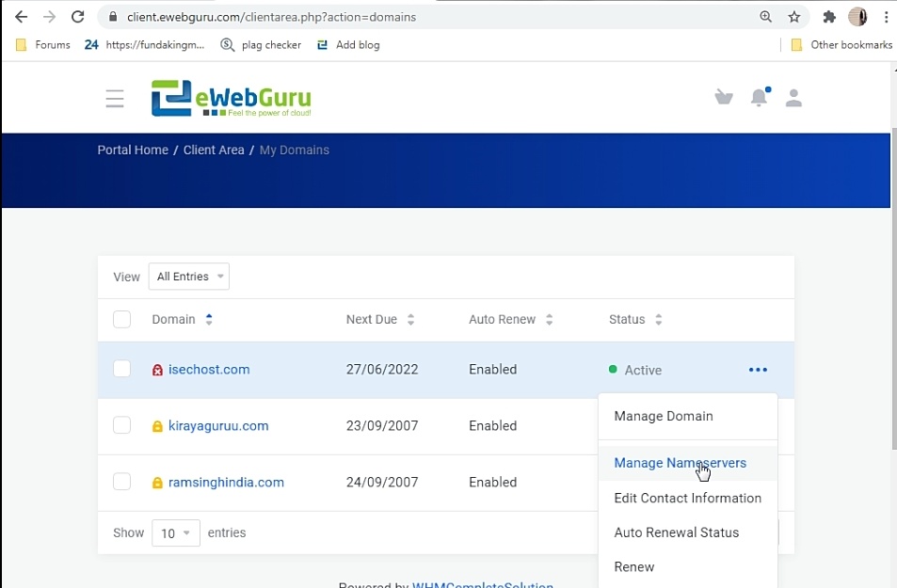The image size is (897, 588).
Task: Check the ramsinghindia.com row checkbox
Action: [x=121, y=482]
